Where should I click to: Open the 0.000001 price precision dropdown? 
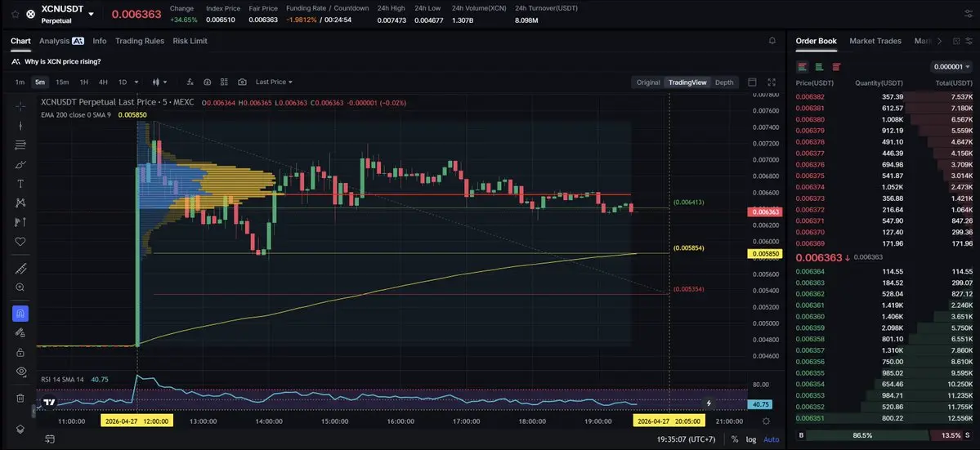(x=951, y=67)
